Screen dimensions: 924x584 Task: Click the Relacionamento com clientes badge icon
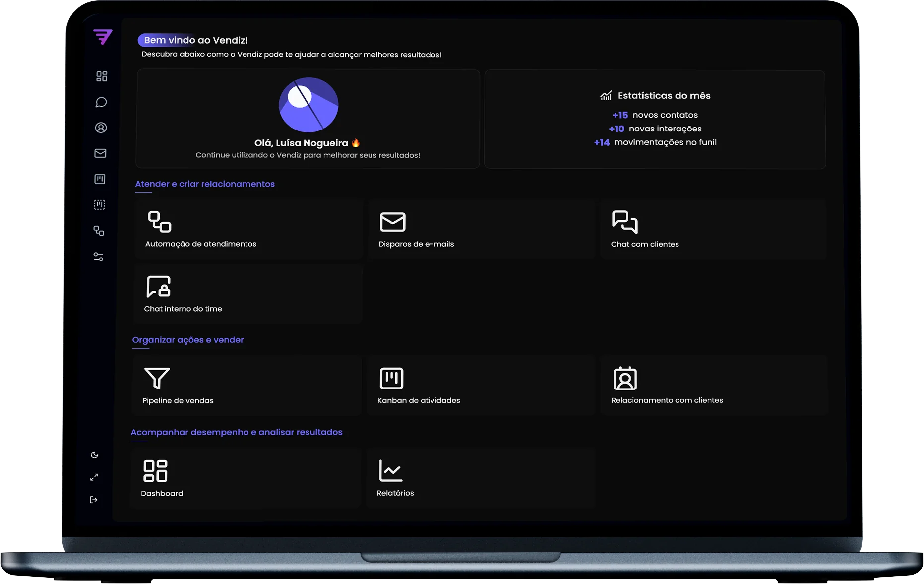625,379
